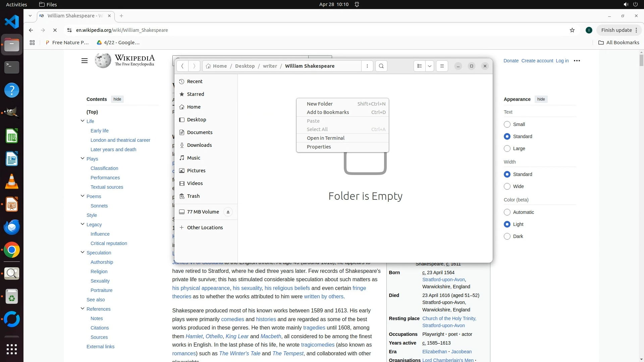Open the Stratford-upon-Avon birthplace link
The width and height of the screenshot is (644, 362).
point(443,280)
